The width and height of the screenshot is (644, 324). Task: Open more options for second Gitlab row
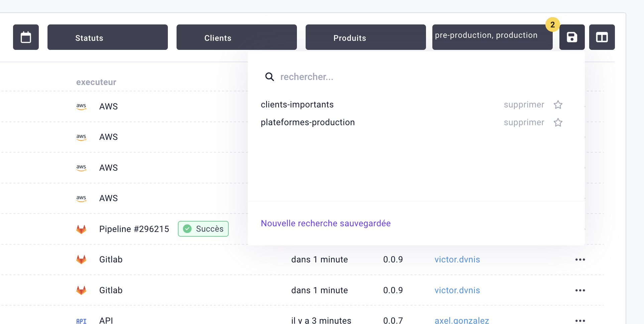[580, 290]
